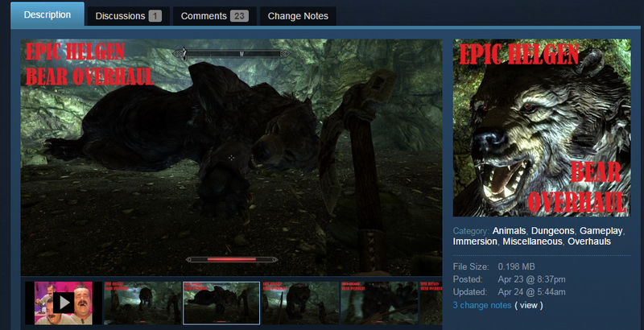Open the Immersion category link
644x330 pixels.
coord(475,241)
